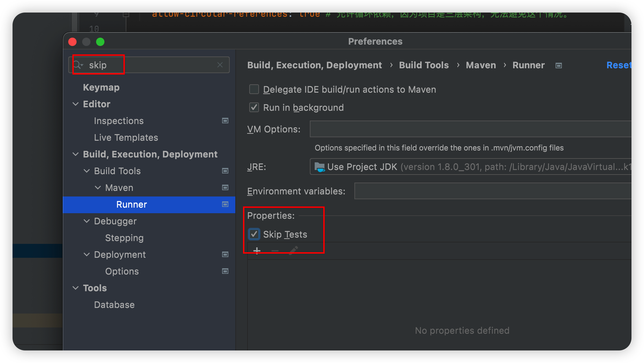Click the Build Tools breadcrumb
This screenshot has width=644, height=363.
click(424, 65)
